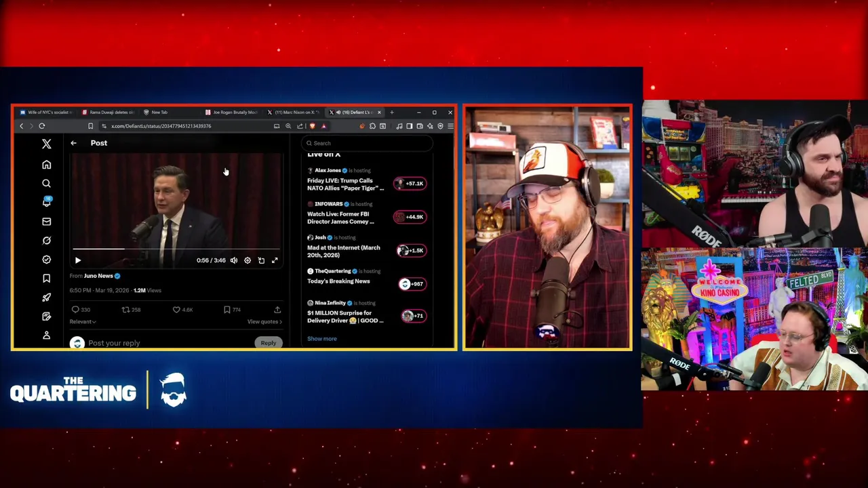Open Messages envelope in sidebar

coord(46,222)
